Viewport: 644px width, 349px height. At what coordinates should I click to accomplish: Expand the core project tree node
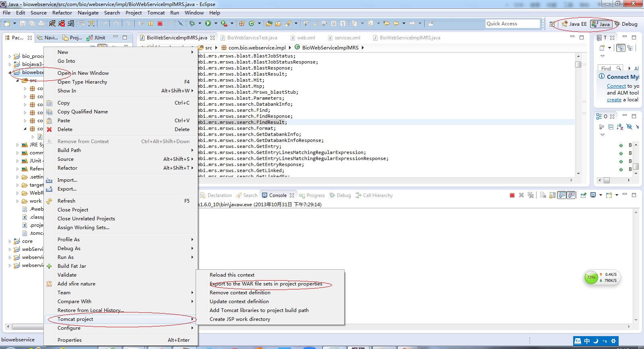tap(10, 241)
